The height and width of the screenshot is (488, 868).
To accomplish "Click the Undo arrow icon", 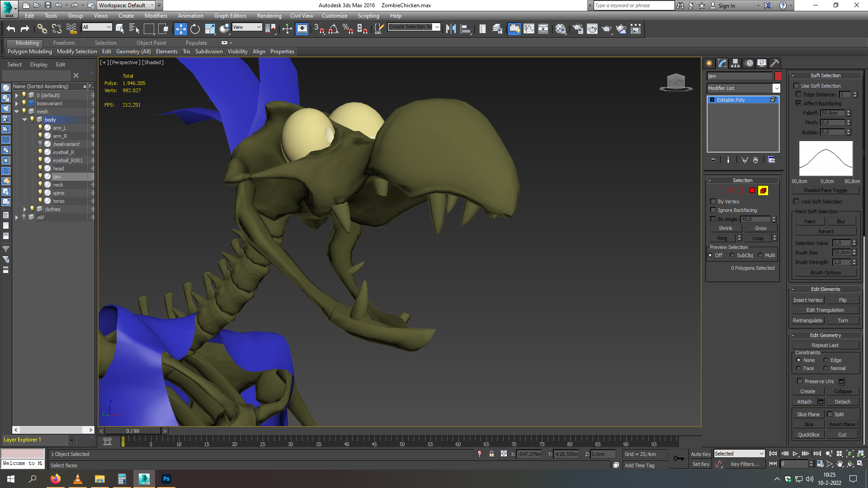I will click(10, 29).
